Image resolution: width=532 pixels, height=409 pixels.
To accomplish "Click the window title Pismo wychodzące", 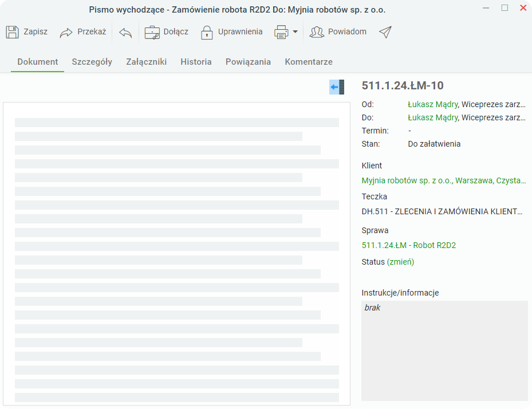I will (x=237, y=10).
